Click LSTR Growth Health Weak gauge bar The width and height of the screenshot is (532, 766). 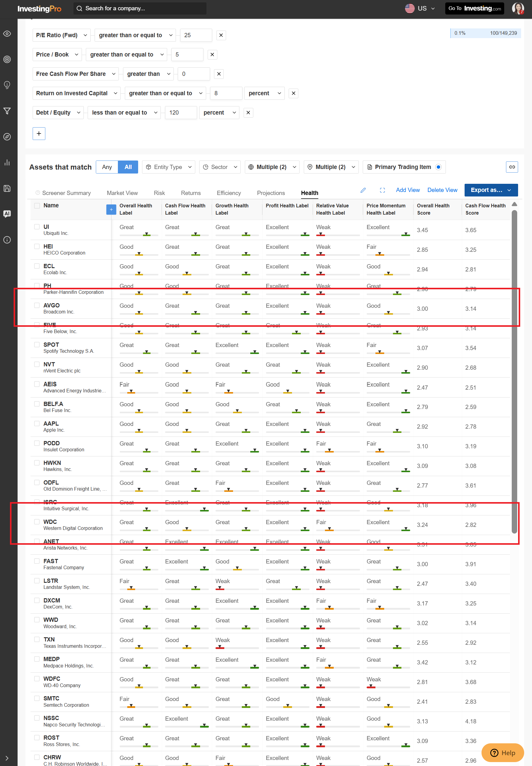pyautogui.click(x=237, y=589)
